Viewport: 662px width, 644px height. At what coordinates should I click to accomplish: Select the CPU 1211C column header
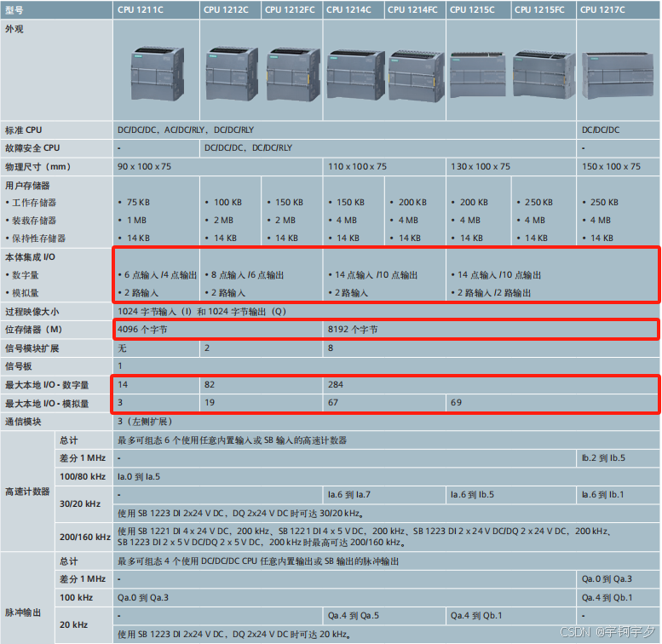pos(156,9)
